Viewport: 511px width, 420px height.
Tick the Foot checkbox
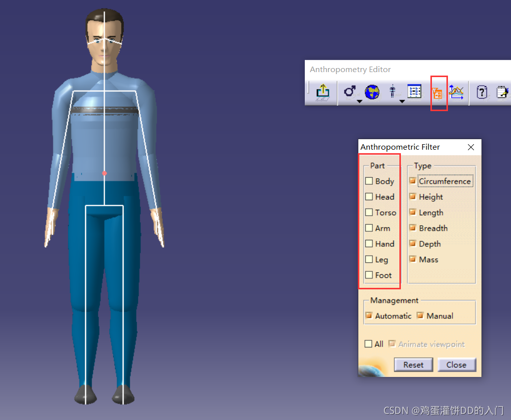(x=369, y=275)
